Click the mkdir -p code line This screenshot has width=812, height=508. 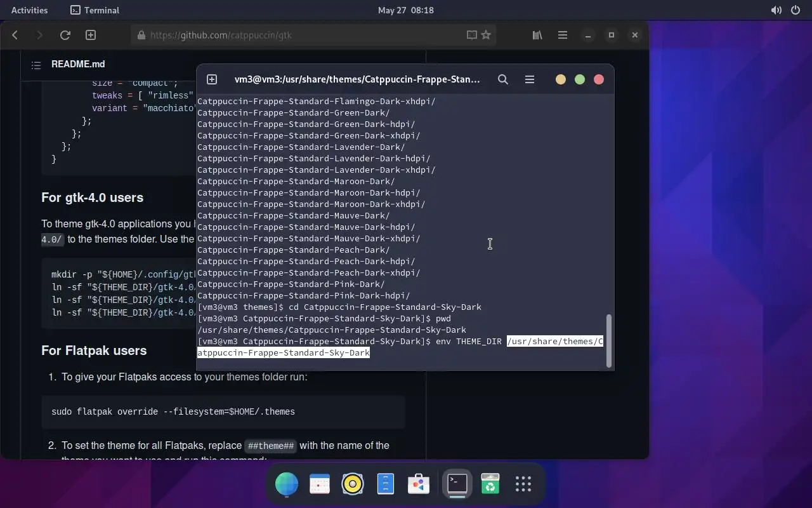click(x=124, y=275)
